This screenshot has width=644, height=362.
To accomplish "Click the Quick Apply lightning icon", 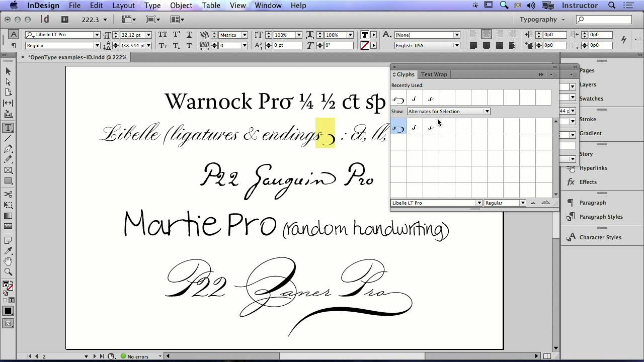I will (x=623, y=40).
